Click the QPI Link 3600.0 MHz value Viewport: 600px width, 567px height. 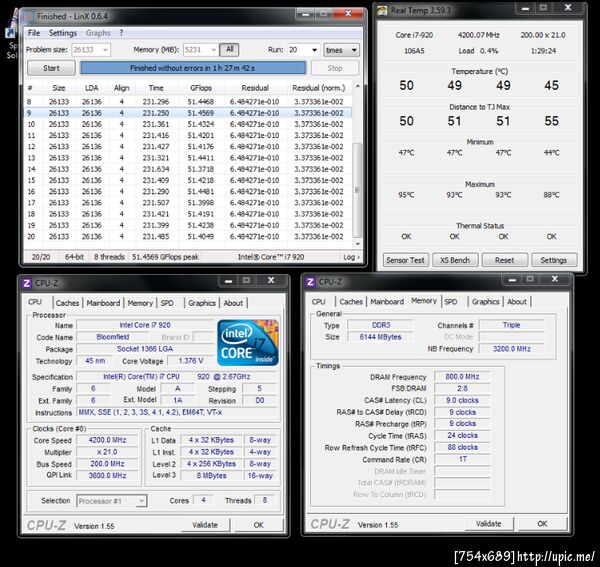click(x=108, y=475)
